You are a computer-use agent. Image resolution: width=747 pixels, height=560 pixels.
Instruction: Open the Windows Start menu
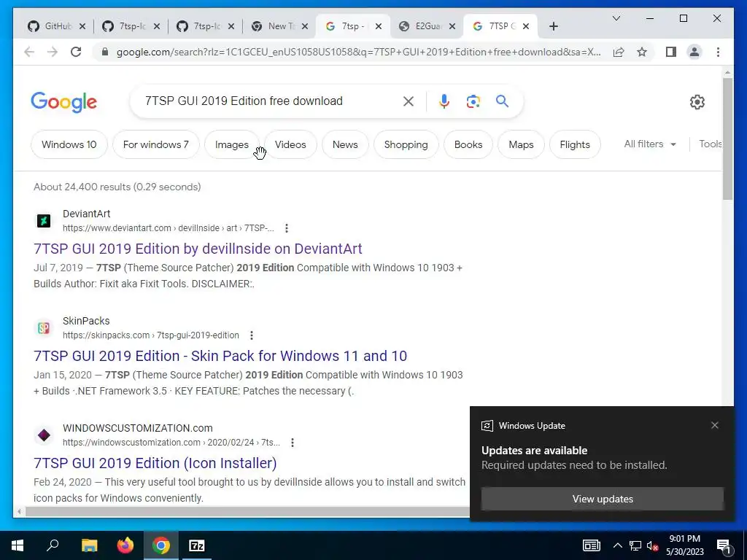18,545
